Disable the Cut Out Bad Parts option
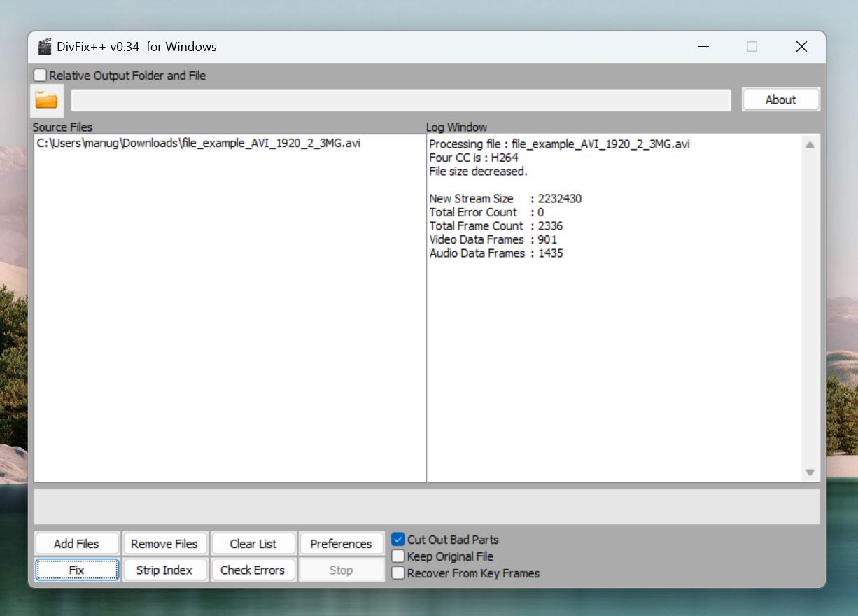The width and height of the screenshot is (858, 616). [x=398, y=539]
